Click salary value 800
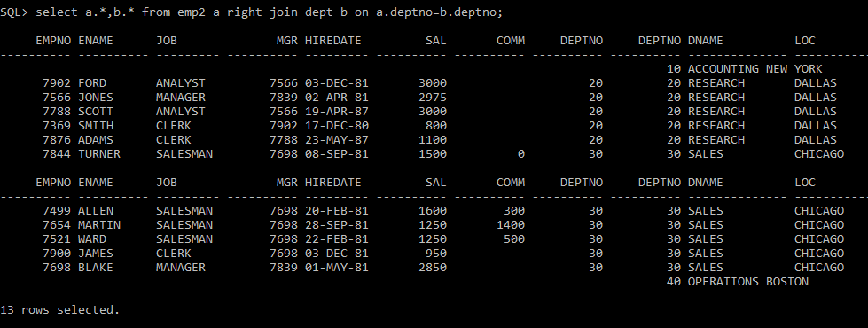 (x=436, y=126)
